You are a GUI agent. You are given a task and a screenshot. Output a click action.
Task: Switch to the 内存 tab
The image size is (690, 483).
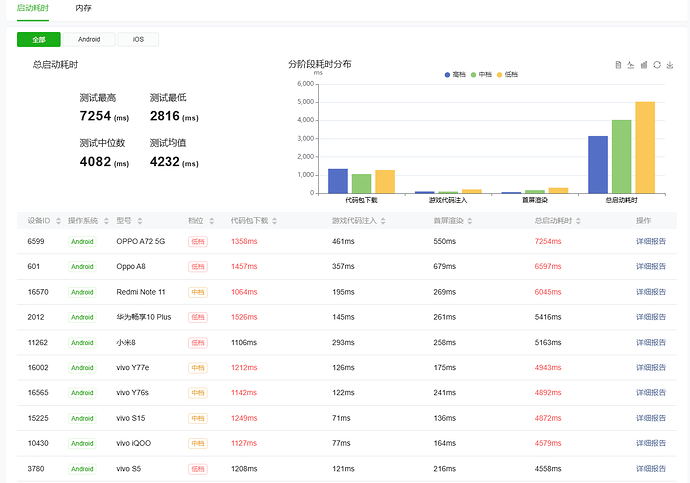coord(83,8)
